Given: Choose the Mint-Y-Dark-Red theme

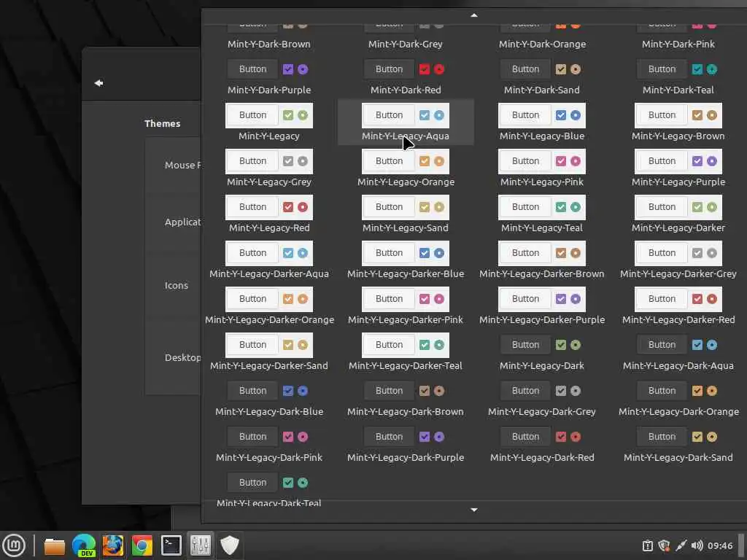Looking at the screenshot, I should tap(406, 76).
